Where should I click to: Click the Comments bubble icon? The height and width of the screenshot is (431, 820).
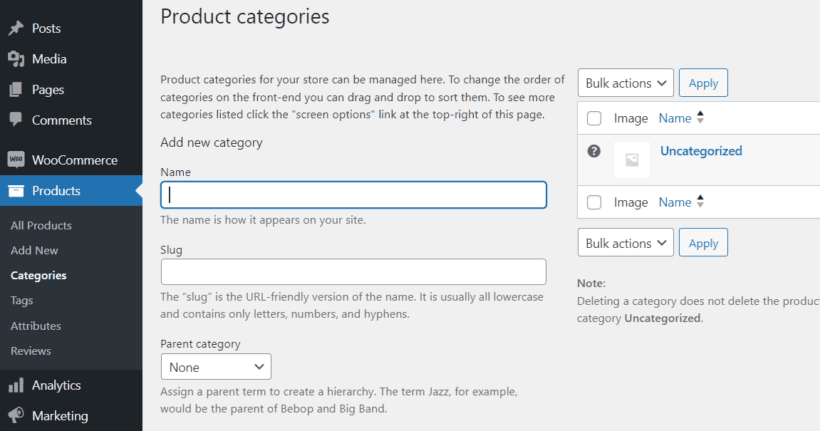(16, 120)
